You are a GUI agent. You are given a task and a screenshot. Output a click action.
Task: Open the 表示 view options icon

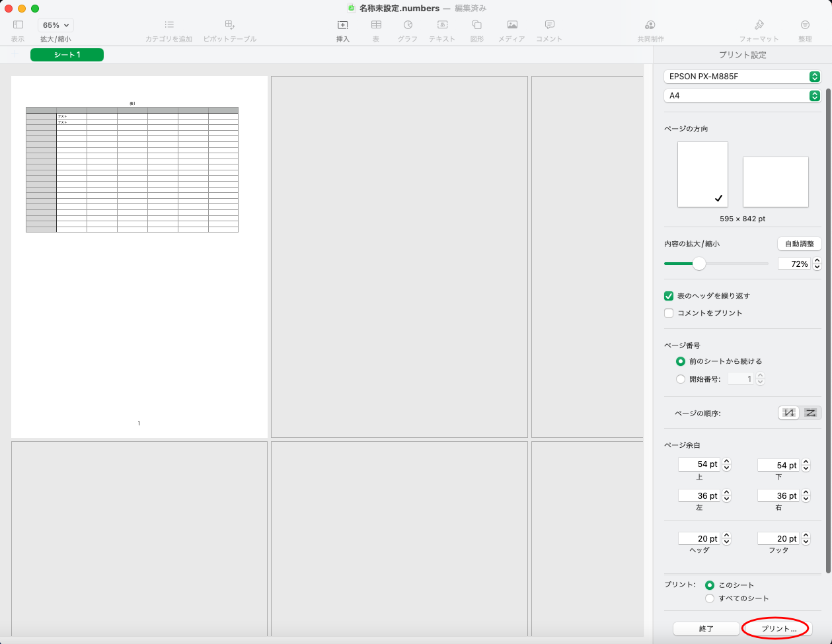[x=18, y=25]
